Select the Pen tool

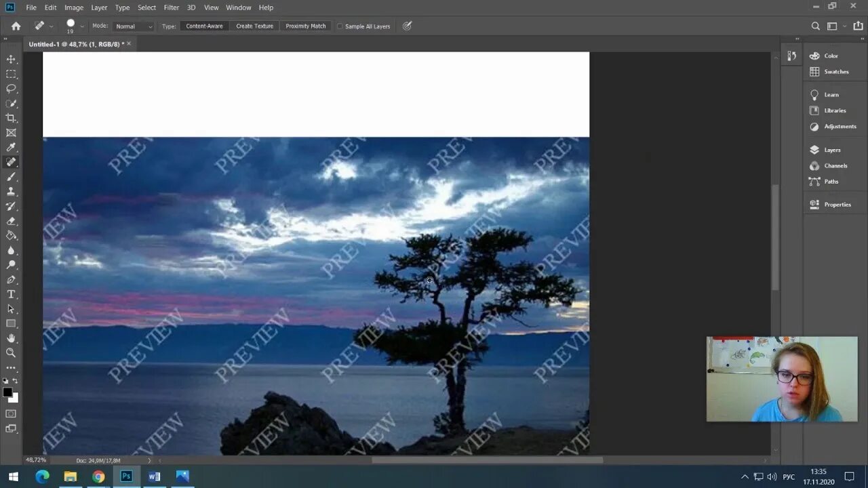pos(11,280)
